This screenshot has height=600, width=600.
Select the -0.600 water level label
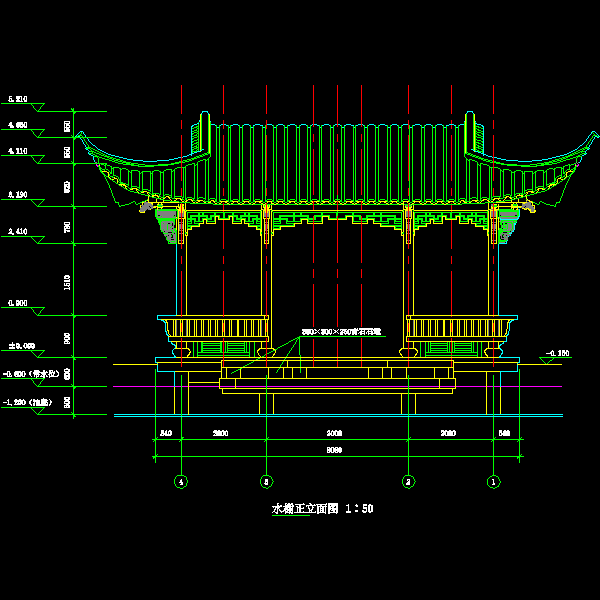coord(28,374)
